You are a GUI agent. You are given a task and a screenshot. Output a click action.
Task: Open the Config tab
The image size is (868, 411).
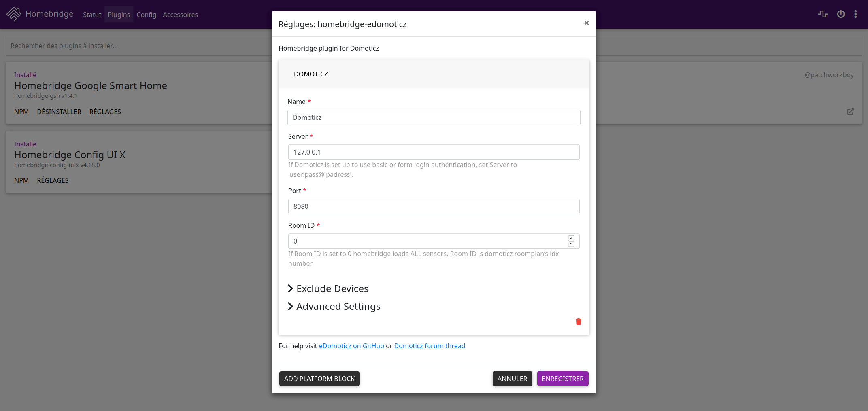pyautogui.click(x=146, y=15)
